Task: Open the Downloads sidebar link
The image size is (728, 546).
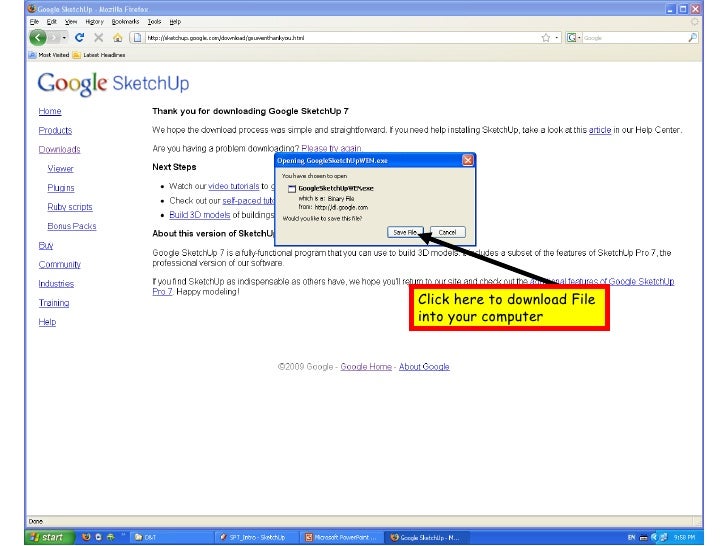Action: (x=59, y=150)
